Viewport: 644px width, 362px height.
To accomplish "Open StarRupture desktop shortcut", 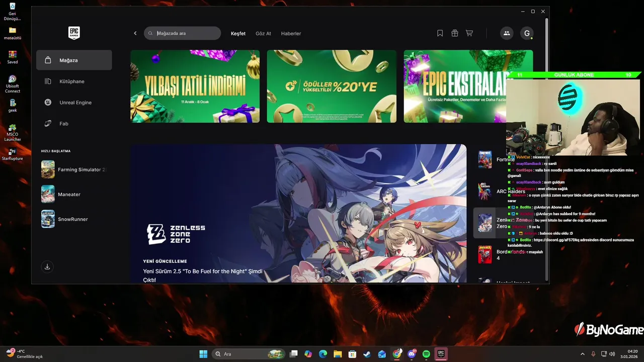I will point(13,154).
